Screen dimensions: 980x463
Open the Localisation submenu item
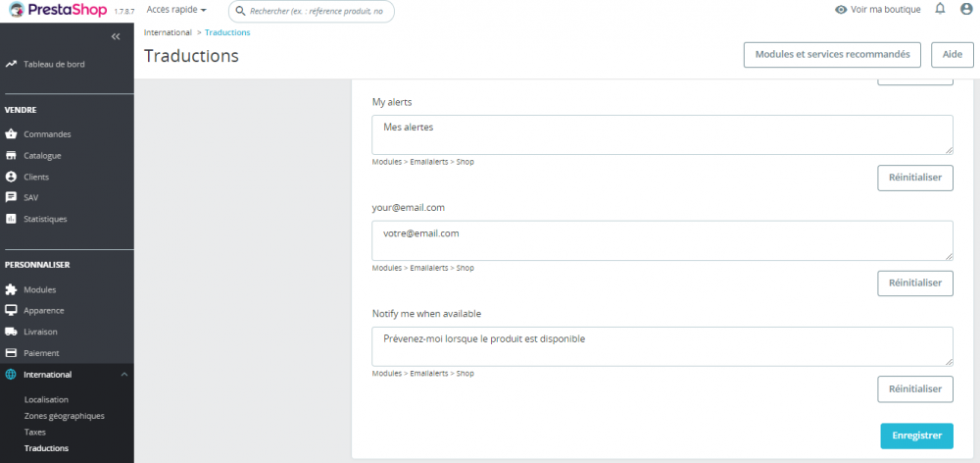click(46, 400)
